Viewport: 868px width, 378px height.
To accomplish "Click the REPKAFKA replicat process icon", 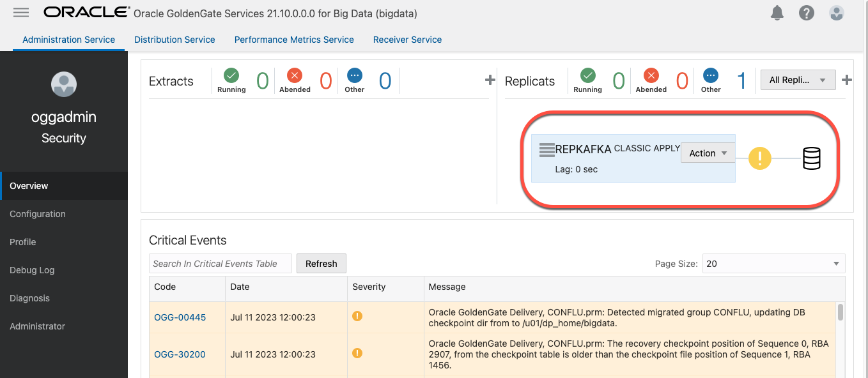I will click(546, 151).
